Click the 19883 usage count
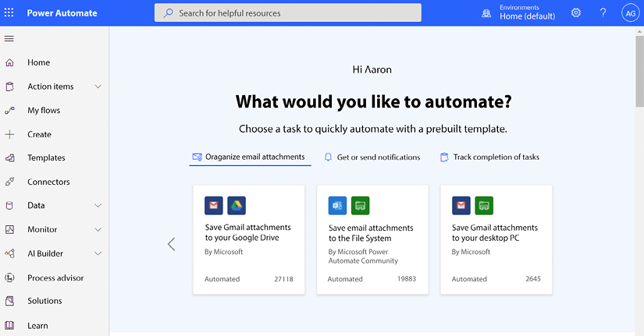 click(407, 279)
